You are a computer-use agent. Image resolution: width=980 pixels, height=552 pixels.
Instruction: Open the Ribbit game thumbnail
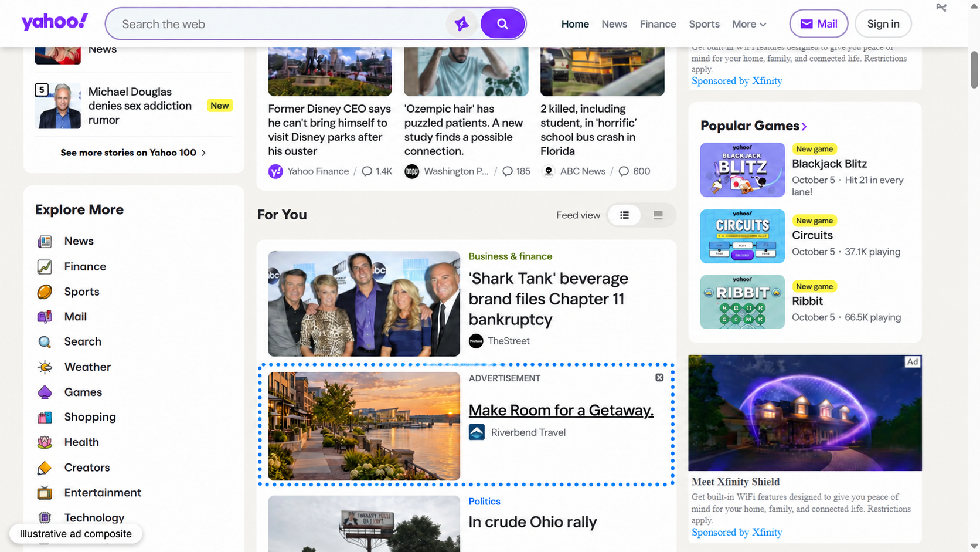(742, 302)
